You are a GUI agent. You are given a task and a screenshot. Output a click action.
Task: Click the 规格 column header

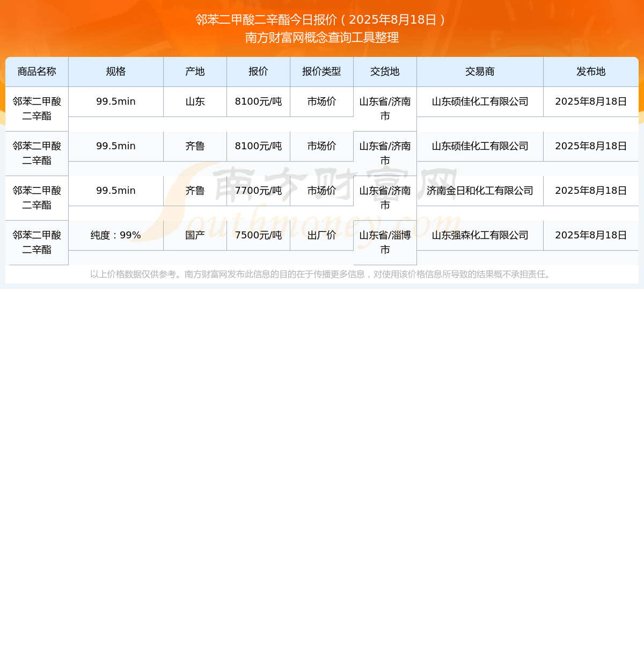pyautogui.click(x=116, y=71)
